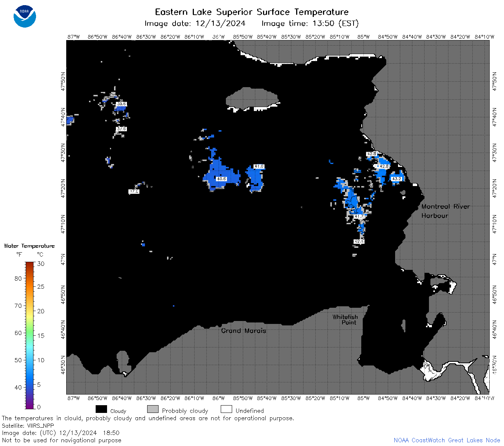
Task: Click the Cloudy legend text
Action: (x=118, y=411)
